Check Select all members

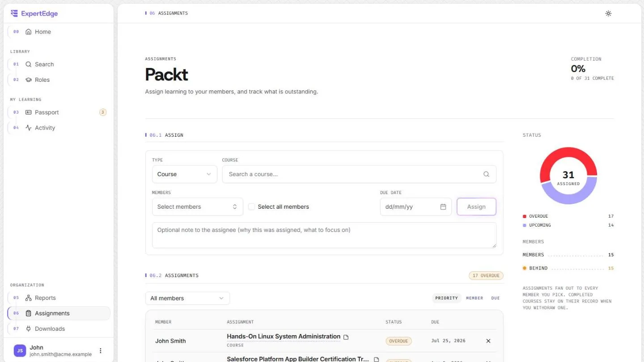251,207
